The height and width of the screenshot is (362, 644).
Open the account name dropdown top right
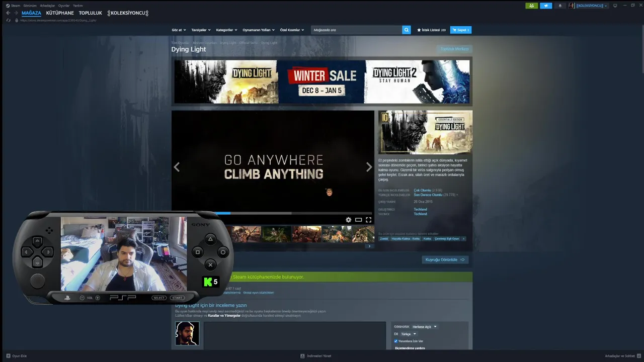pos(591,6)
